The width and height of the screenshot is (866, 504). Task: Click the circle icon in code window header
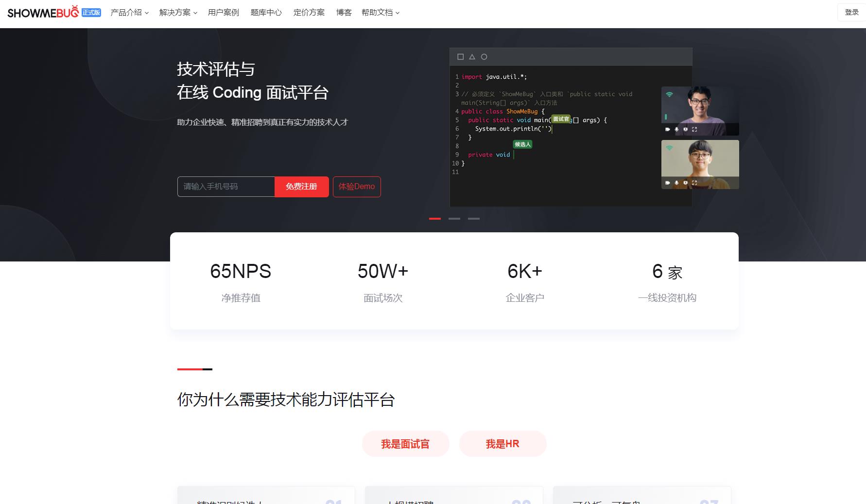point(484,57)
